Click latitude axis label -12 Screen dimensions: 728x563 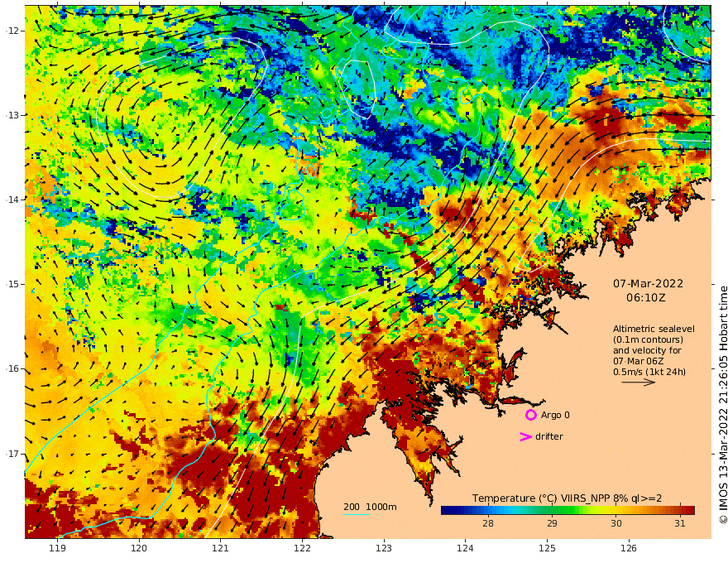[11, 31]
